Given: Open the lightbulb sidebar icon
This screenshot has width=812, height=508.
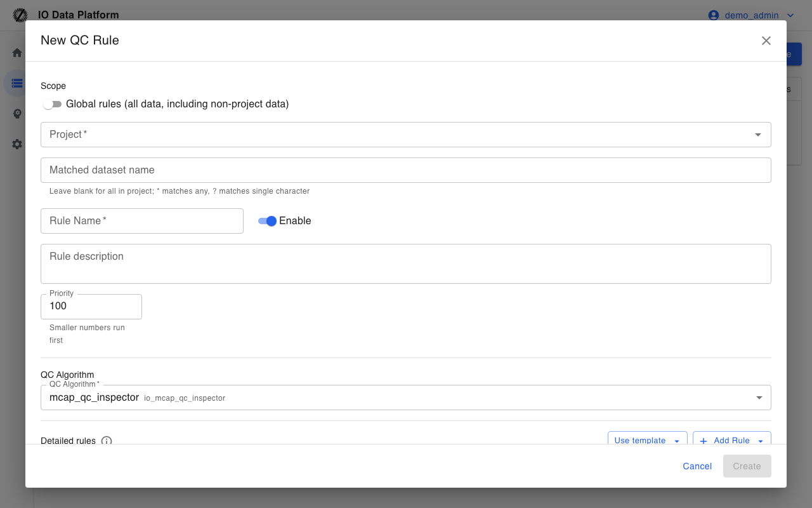Looking at the screenshot, I should [17, 114].
